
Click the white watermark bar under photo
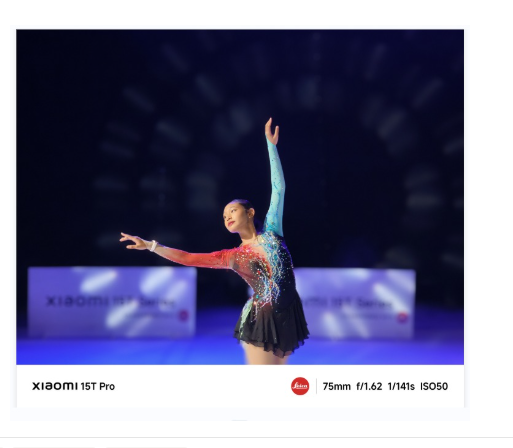coord(240,386)
